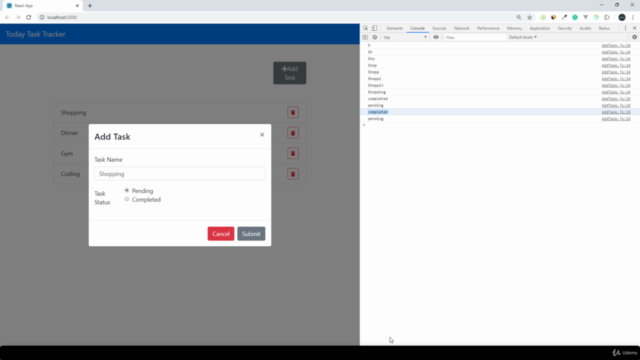Switch to the Console tab
The height and width of the screenshot is (360, 640).
(x=417, y=28)
